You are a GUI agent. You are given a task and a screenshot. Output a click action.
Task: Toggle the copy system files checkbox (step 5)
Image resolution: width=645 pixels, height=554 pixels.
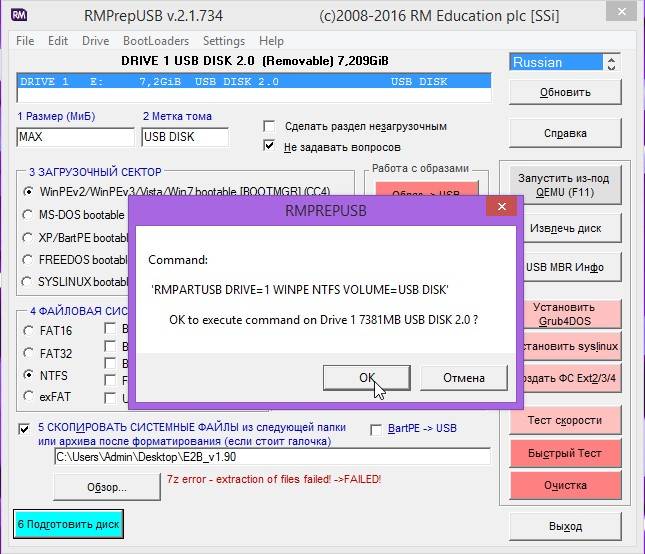pyautogui.click(x=24, y=429)
